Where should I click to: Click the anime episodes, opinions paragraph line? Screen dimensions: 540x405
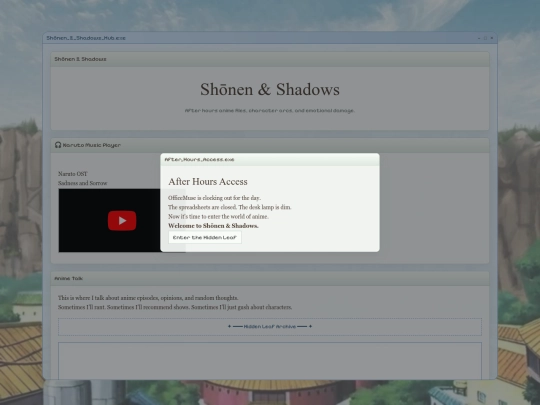tap(148, 298)
